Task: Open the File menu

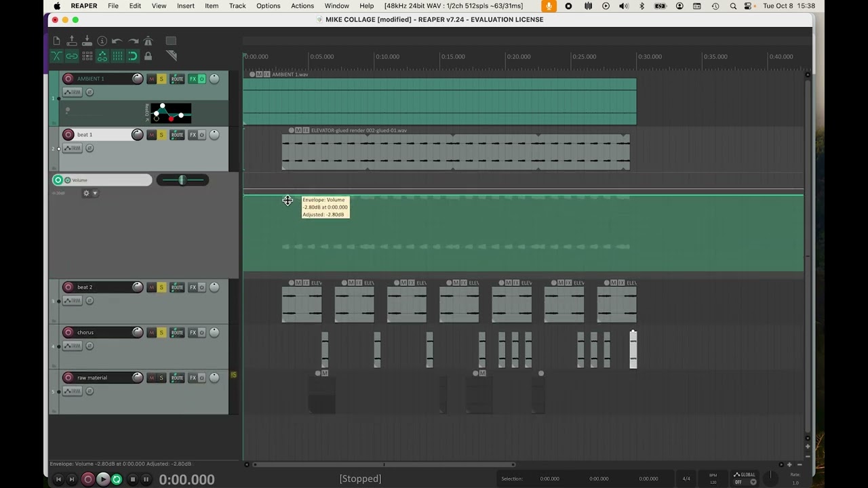Action: coord(113,6)
